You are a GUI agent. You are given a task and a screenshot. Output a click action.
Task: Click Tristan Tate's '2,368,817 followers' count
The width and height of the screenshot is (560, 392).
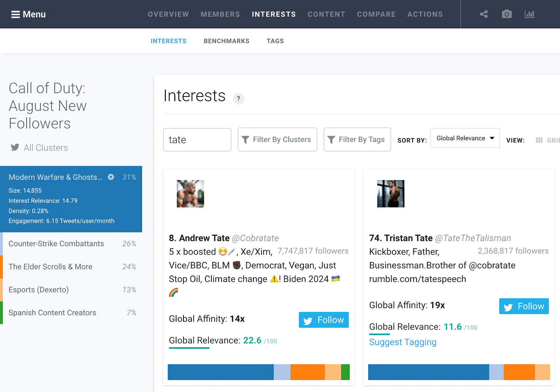coord(513,251)
